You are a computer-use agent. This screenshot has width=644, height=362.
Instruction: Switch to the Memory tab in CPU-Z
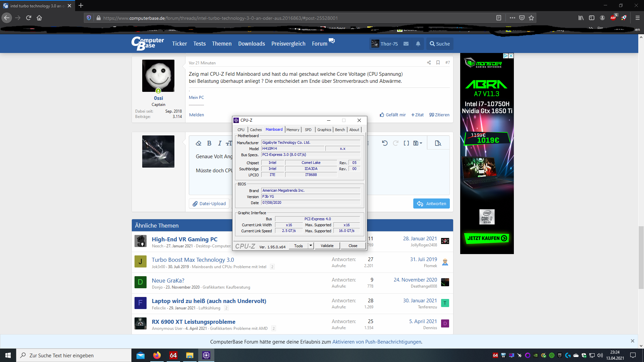click(x=292, y=130)
